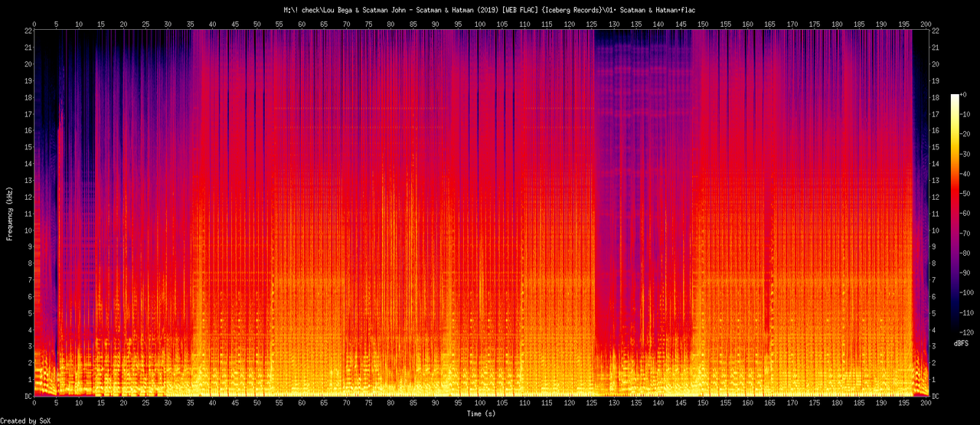Click the "Frequency (kHz)" axis label

pyautogui.click(x=10, y=213)
